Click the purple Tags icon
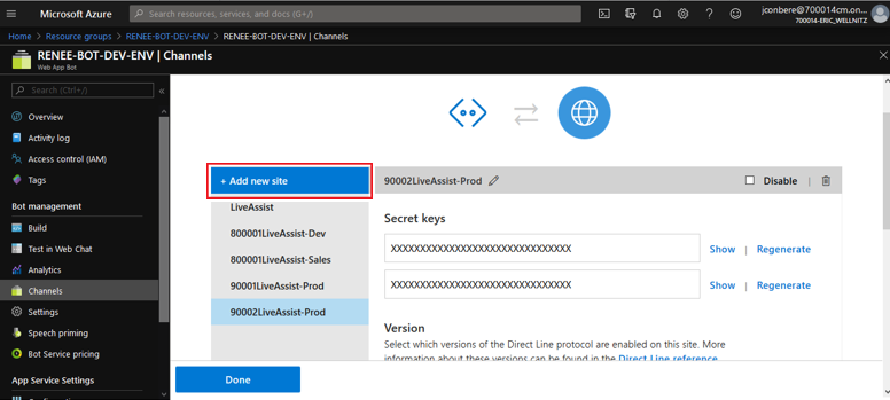 tap(16, 180)
